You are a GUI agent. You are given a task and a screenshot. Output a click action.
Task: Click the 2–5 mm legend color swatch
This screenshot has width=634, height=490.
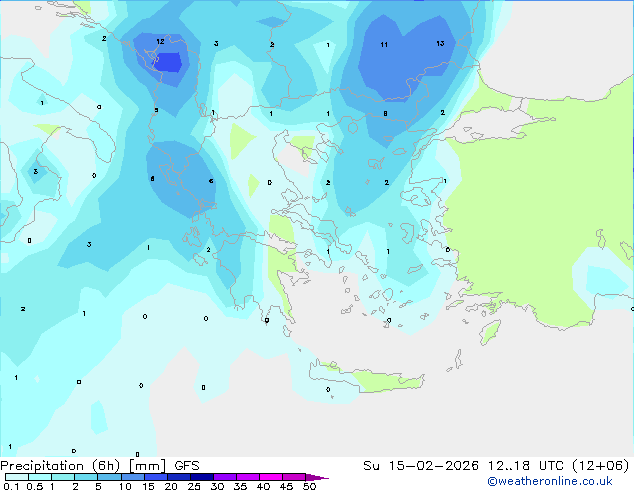point(86,477)
